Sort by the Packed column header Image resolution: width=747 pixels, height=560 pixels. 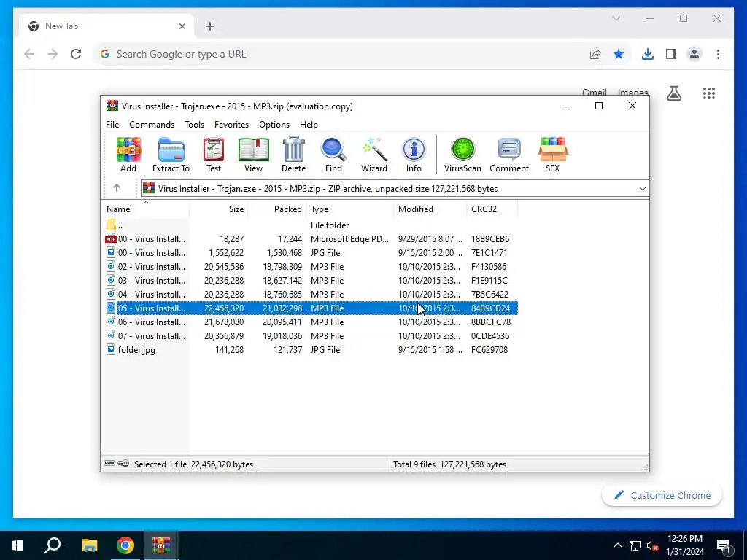[277, 209]
